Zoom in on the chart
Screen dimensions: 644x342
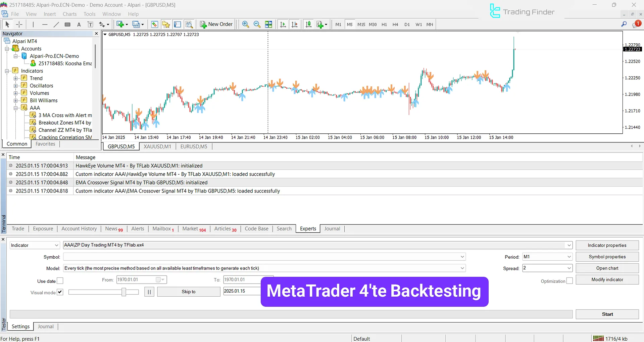coord(245,24)
